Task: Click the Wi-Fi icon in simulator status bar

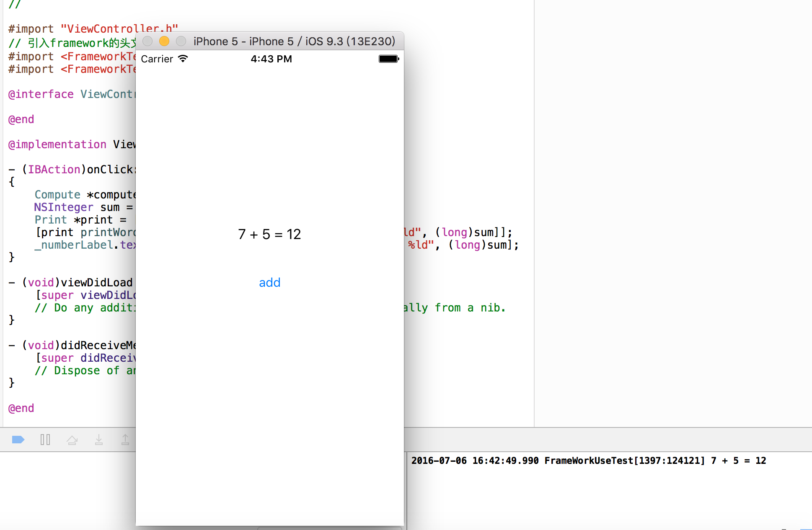Action: 183,59
